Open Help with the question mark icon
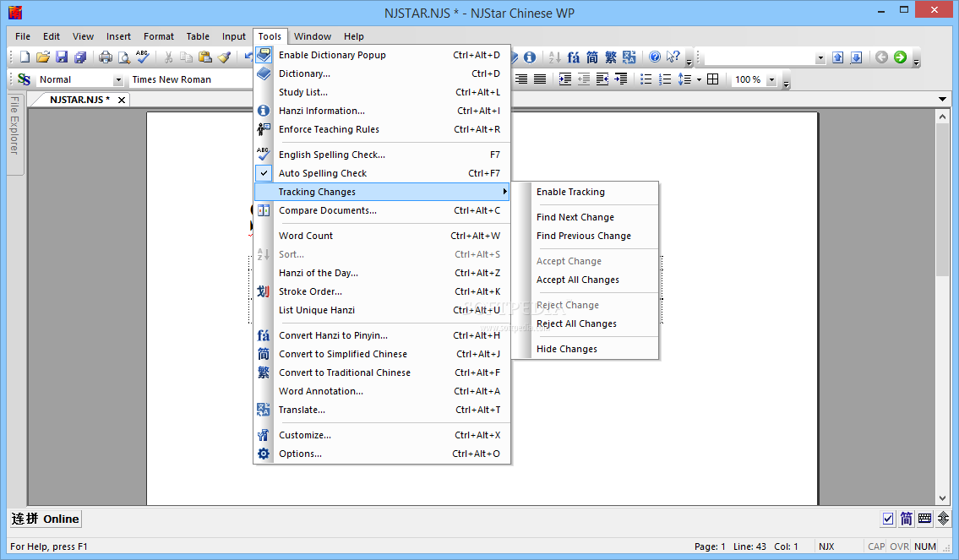Image resolution: width=959 pixels, height=560 pixels. coord(655,57)
